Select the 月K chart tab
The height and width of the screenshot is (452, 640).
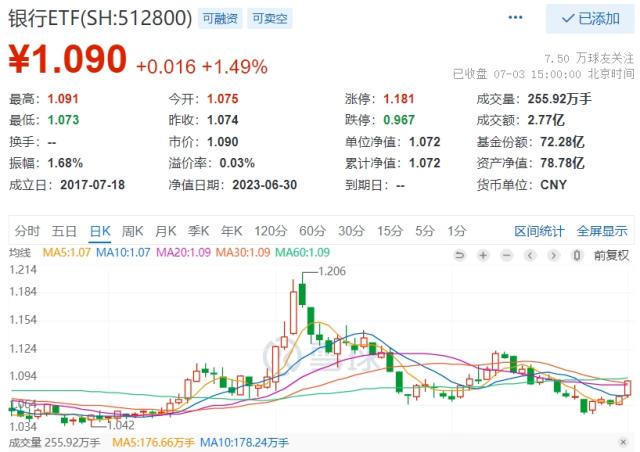(x=165, y=231)
